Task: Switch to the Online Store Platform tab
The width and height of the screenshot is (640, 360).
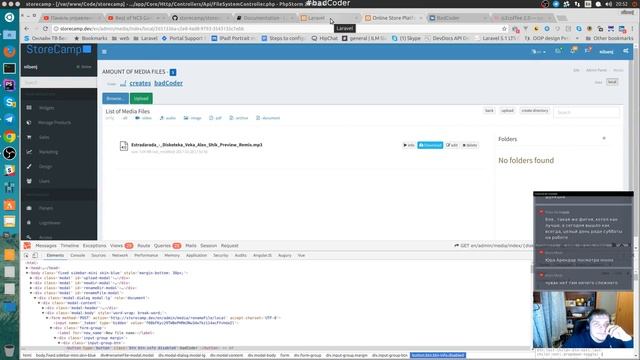Action: pyautogui.click(x=393, y=18)
